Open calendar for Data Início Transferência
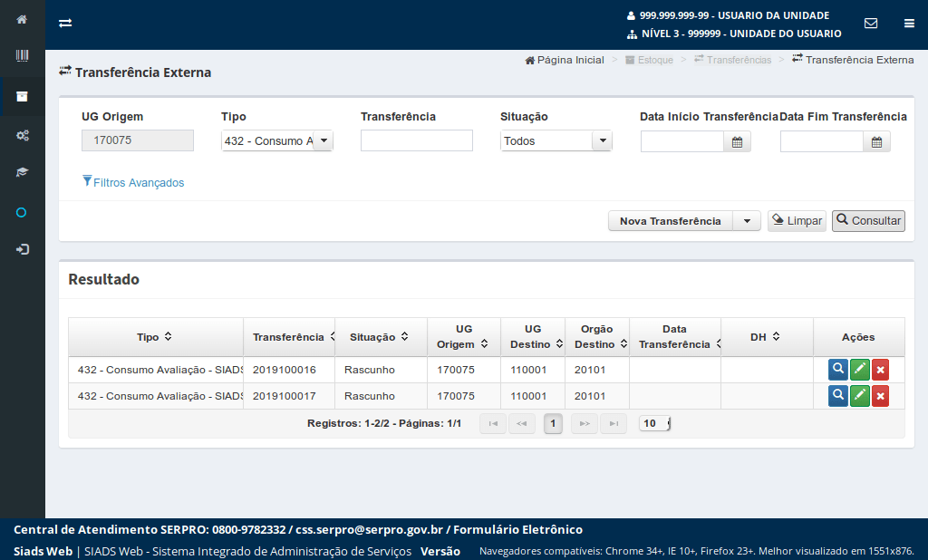 tap(737, 142)
